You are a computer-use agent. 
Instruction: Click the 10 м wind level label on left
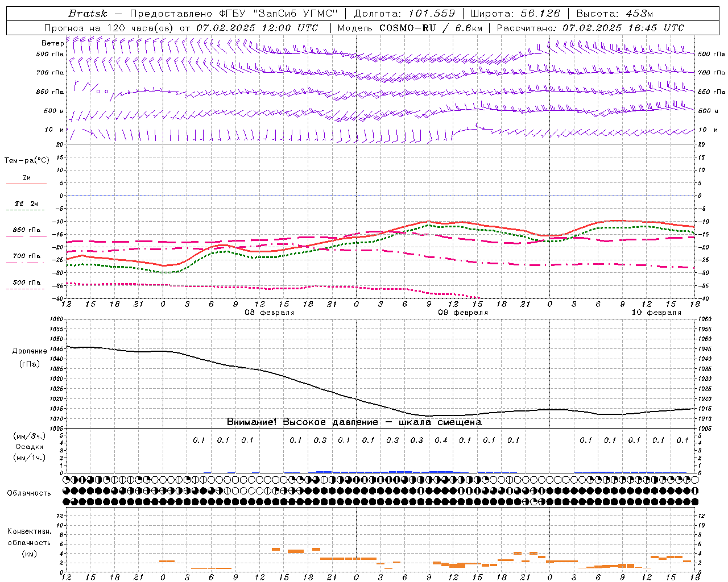(x=55, y=130)
